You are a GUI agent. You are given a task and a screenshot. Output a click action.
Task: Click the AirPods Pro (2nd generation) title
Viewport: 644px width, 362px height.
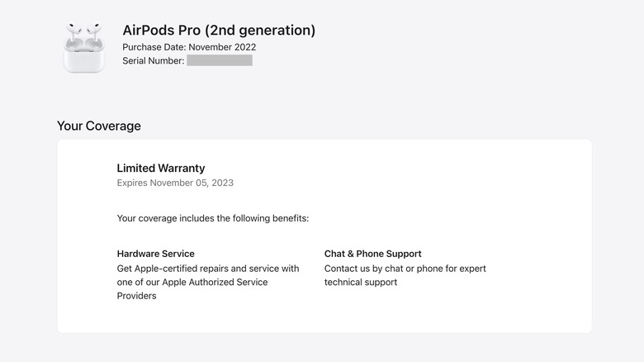(219, 31)
